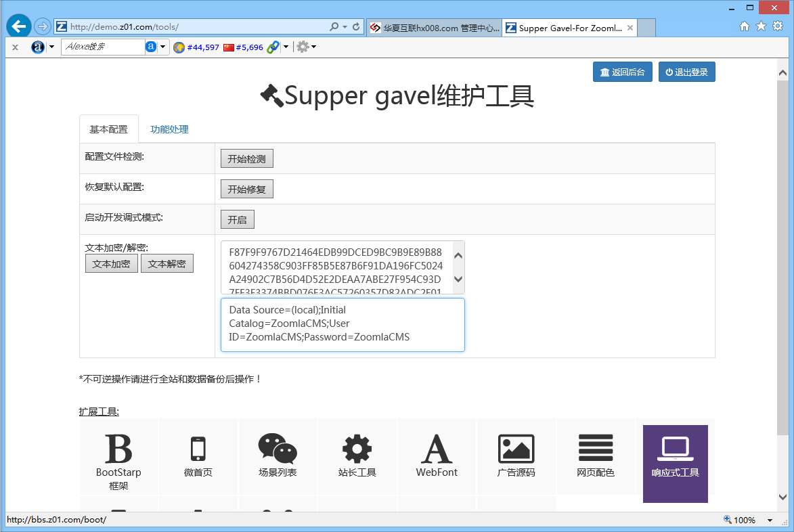Click the decrypted Data Source text area
The width and height of the screenshot is (794, 532).
tap(343, 325)
